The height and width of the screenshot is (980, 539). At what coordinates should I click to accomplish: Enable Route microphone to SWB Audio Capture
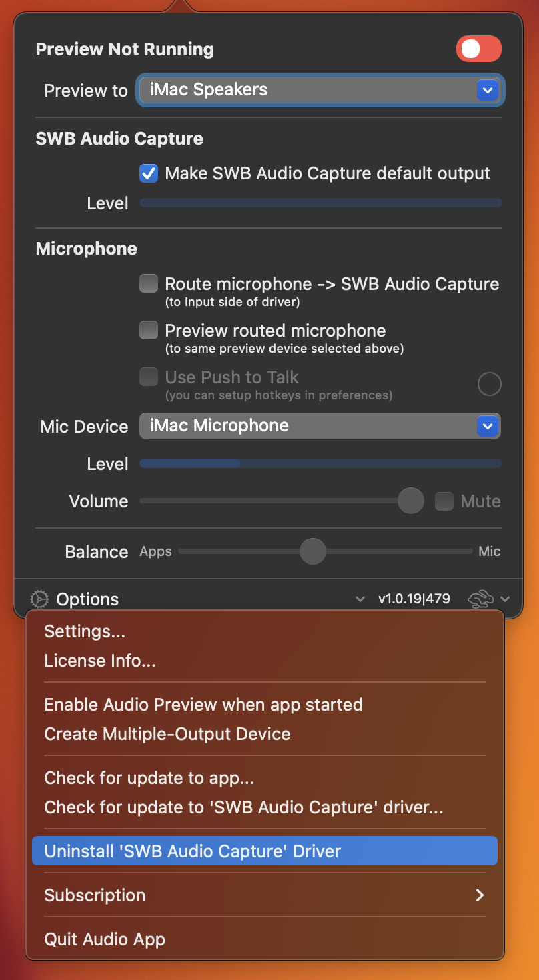[148, 284]
